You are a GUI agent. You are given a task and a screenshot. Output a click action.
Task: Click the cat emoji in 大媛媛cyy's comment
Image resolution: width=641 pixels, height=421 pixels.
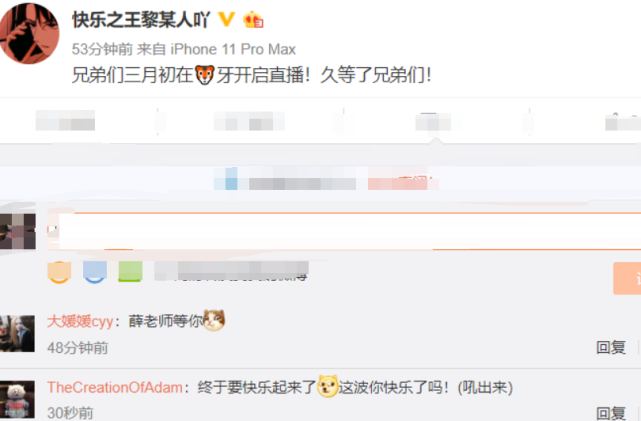[x=214, y=320]
